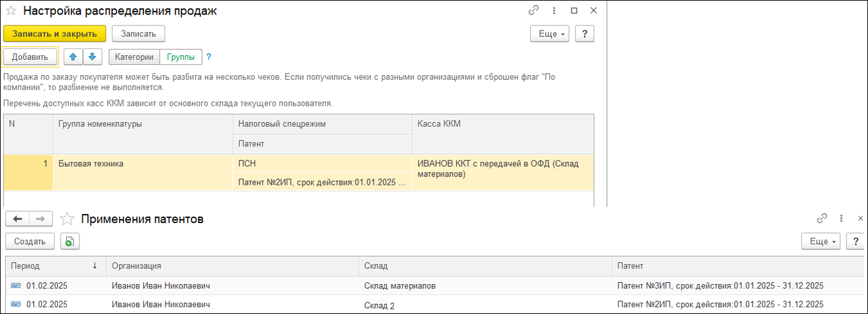
Task: Click the help ? button in the Настройка распределения продаж window
Action: click(584, 34)
